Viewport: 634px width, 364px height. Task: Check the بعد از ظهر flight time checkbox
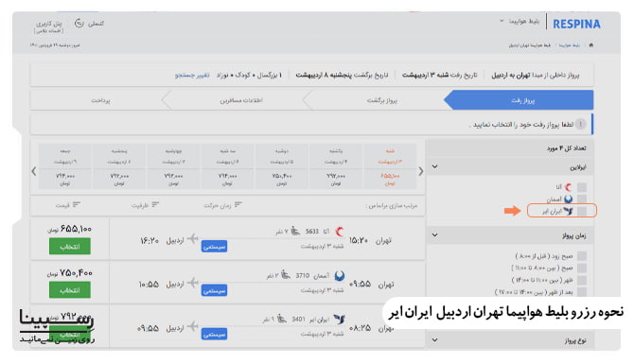582,291
